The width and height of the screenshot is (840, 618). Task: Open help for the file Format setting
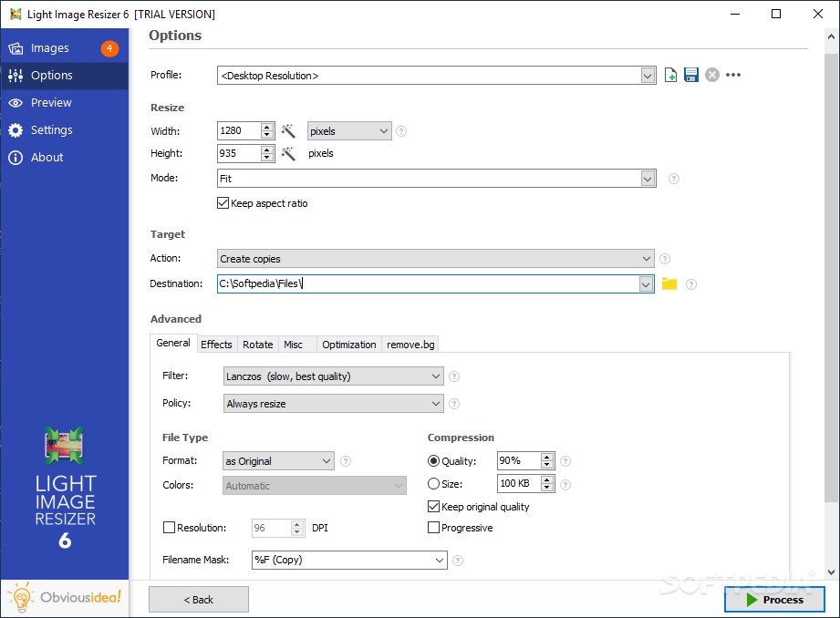click(346, 461)
